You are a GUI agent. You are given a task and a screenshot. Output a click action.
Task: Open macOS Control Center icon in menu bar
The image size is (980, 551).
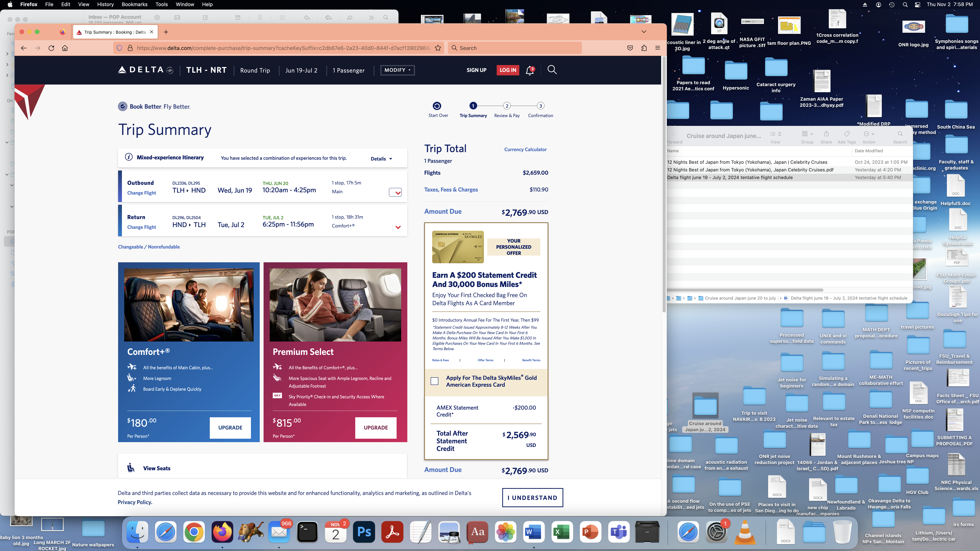pyautogui.click(x=918, y=5)
